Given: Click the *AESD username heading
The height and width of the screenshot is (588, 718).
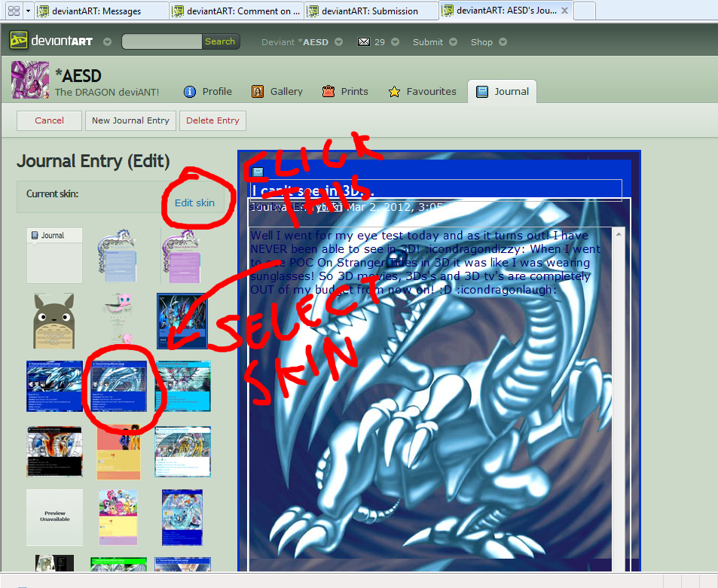Looking at the screenshot, I should point(78,75).
